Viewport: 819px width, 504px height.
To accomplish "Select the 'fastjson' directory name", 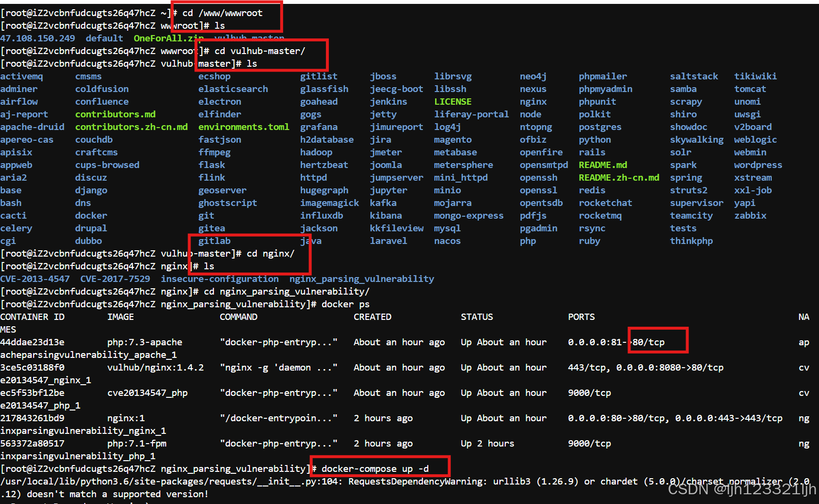I will [x=220, y=140].
